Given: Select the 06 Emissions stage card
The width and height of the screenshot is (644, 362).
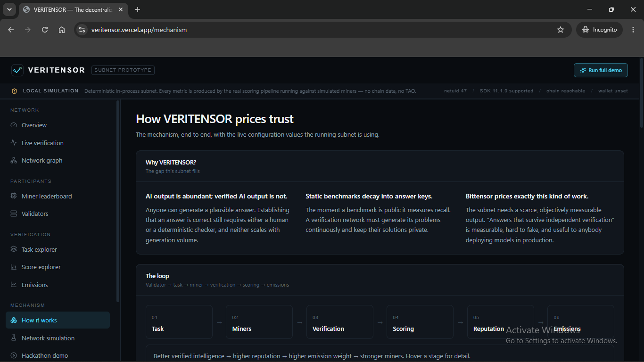Looking at the screenshot, I should (x=581, y=322).
